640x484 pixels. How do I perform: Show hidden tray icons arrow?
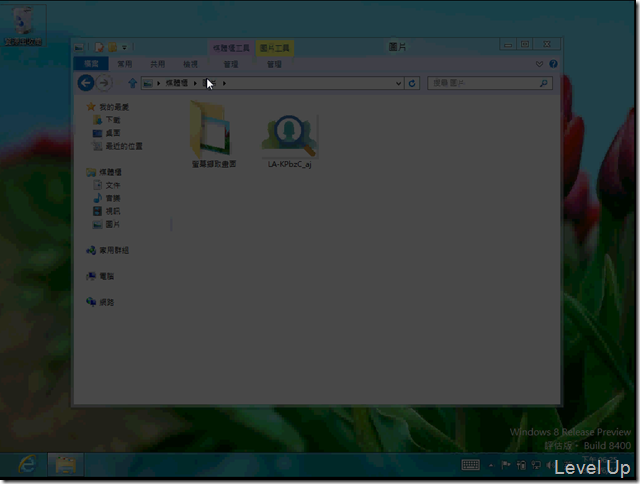[491, 465]
